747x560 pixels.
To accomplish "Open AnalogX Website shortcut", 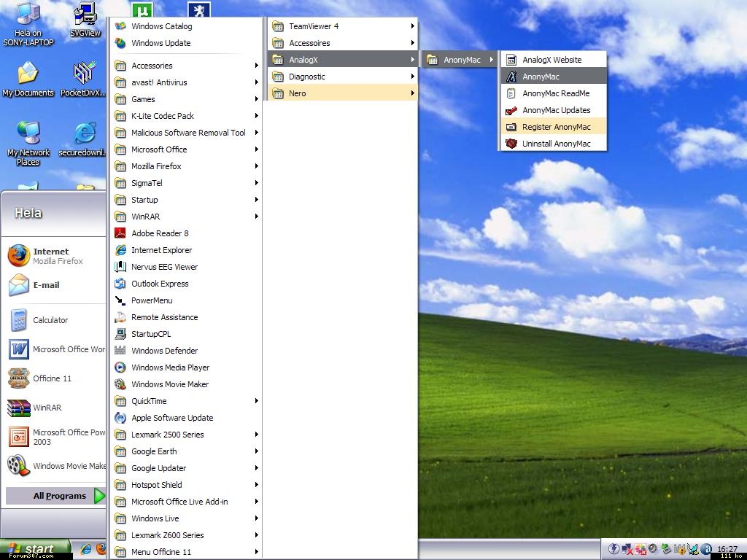I will 554,60.
